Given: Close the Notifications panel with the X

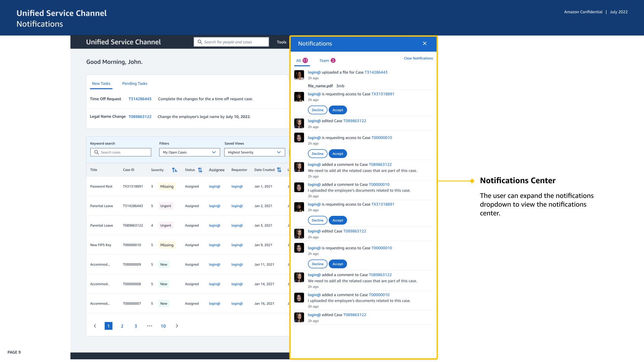Looking at the screenshot, I should coord(425,44).
